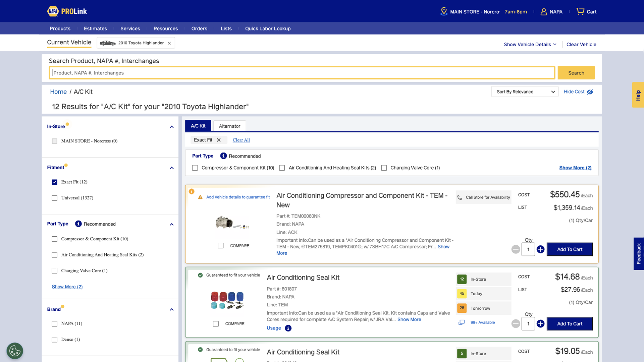Click the product search input field
Image resolution: width=644 pixels, height=362 pixels.
302,73
